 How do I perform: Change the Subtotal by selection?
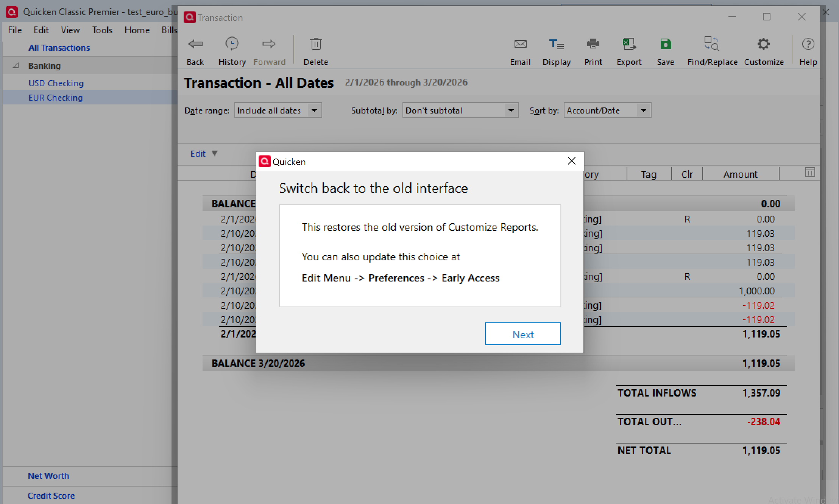coord(460,110)
